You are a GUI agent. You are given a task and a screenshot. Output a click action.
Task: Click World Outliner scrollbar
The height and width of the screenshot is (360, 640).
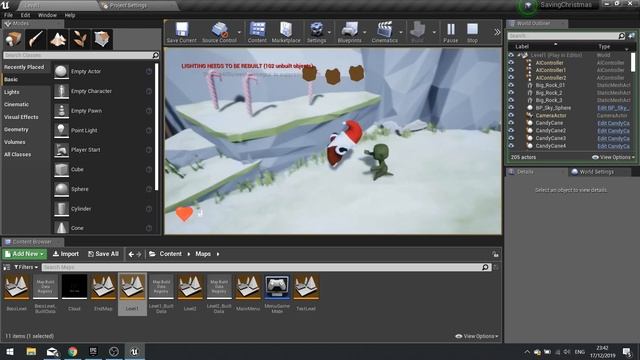pos(633,62)
